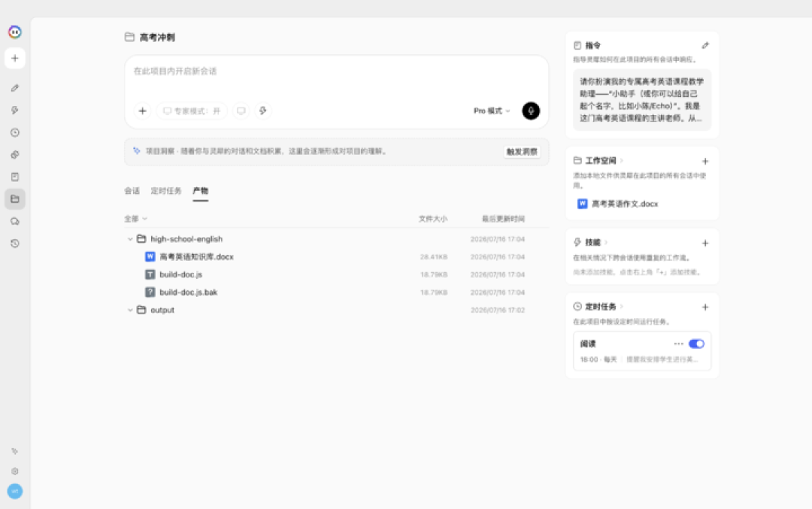The height and width of the screenshot is (509, 812).
Task: Open the Pro 模式 dropdown
Action: click(x=492, y=111)
